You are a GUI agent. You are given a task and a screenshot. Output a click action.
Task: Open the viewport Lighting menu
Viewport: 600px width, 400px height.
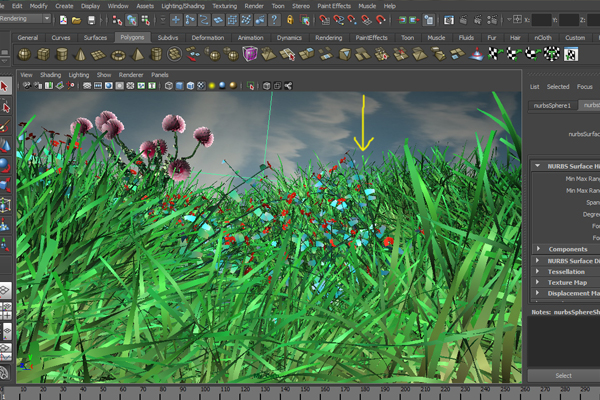coord(79,75)
